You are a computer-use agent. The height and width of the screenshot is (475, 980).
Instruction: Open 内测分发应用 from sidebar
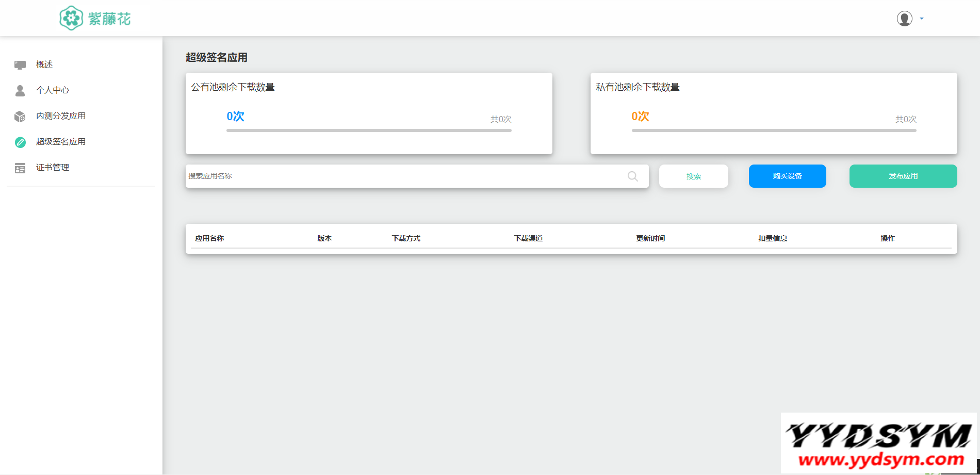[x=61, y=116]
